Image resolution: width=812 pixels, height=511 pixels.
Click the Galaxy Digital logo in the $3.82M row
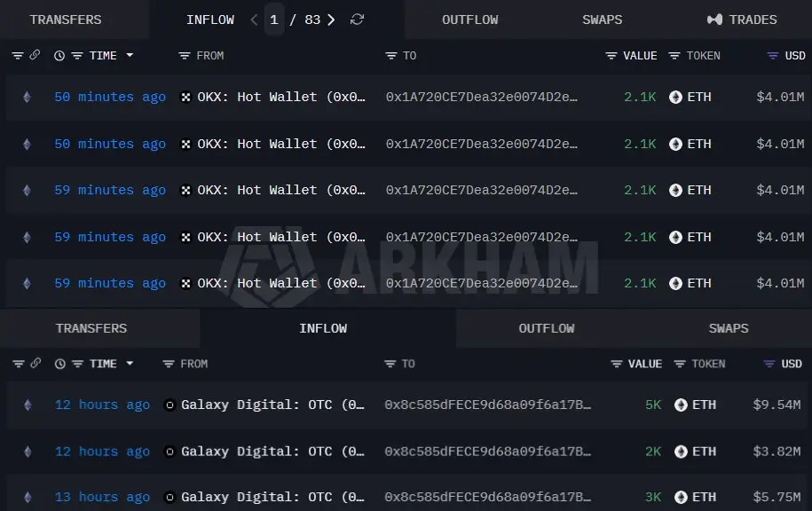[169, 451]
